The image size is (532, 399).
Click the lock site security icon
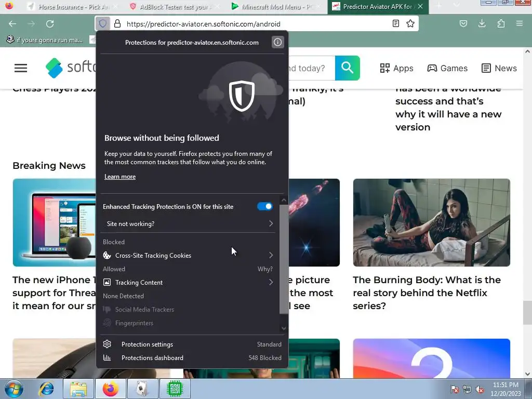117,24
